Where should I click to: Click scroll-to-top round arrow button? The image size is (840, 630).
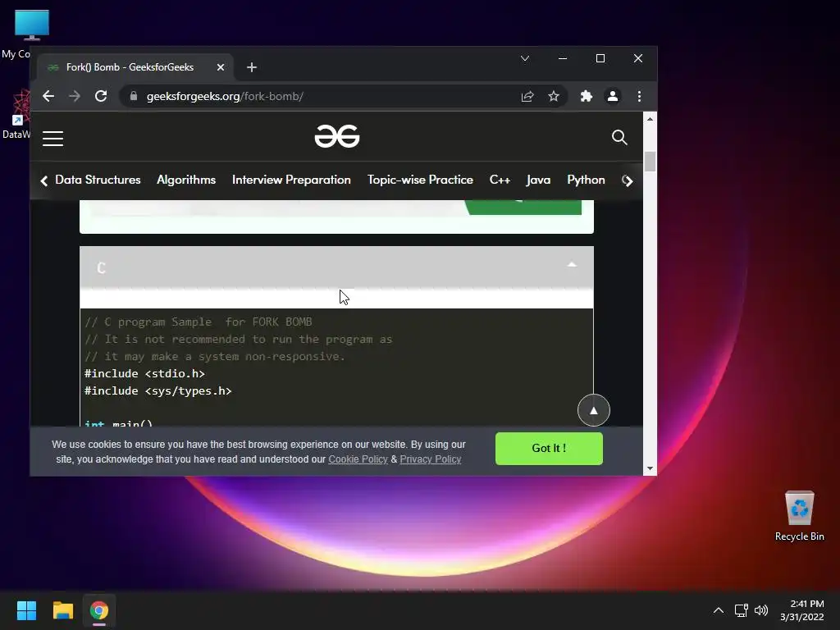click(594, 410)
